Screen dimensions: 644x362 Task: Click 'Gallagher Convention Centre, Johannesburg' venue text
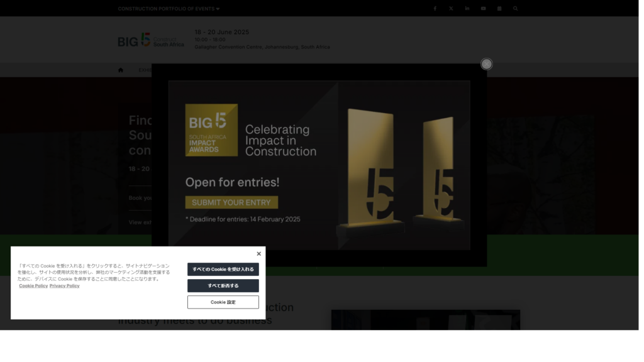pos(262,47)
